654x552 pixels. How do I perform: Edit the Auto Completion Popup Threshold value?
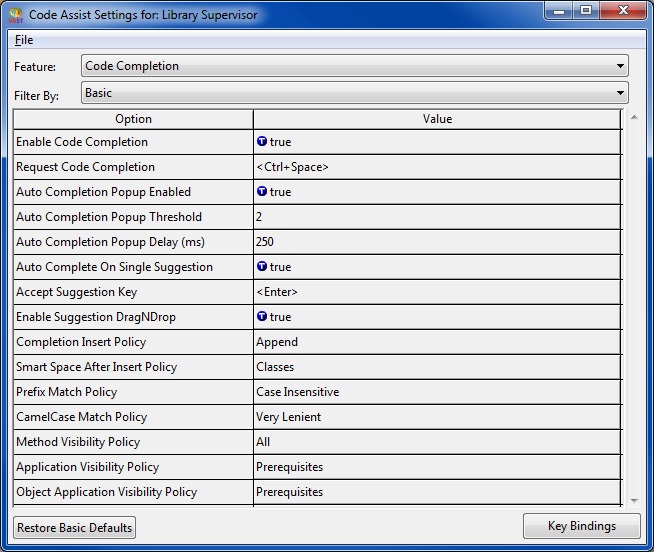(437, 217)
